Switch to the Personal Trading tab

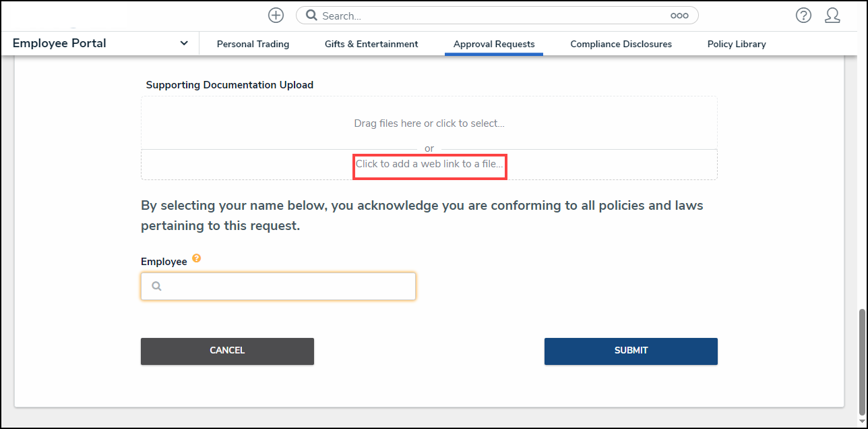point(253,44)
